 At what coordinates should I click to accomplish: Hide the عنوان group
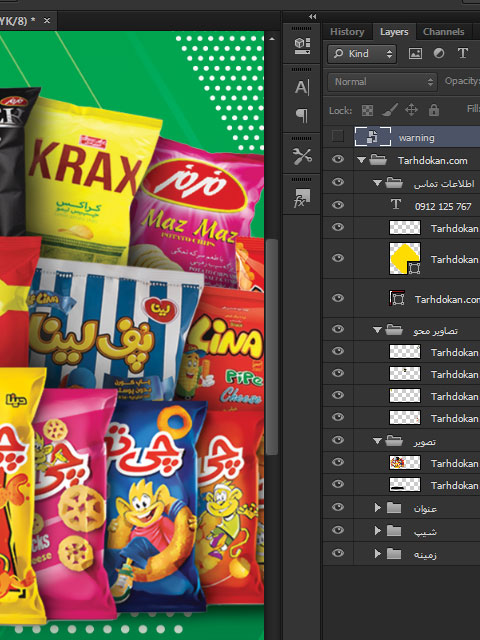pyautogui.click(x=338, y=507)
